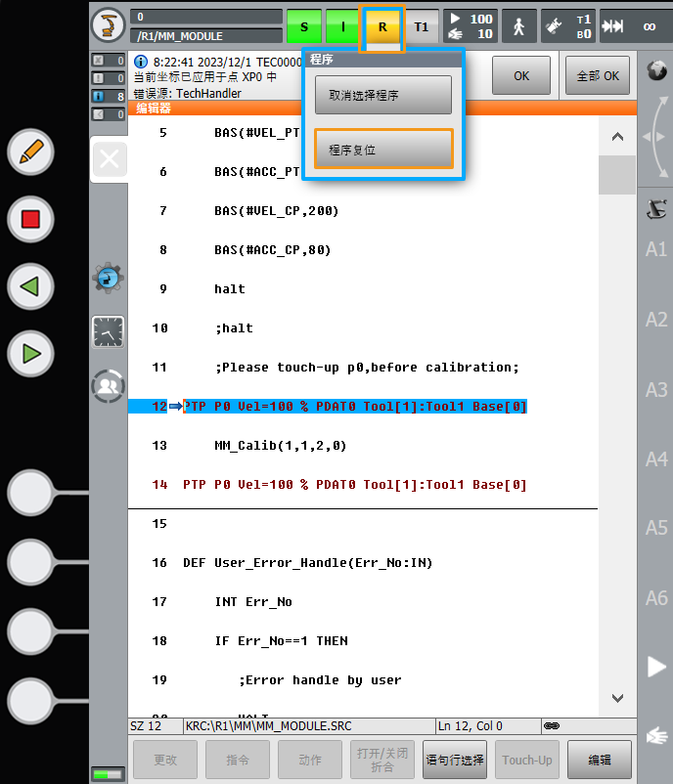Click the /R1/MM_MODULE program name field
The height and width of the screenshot is (784, 673).
pyautogui.click(x=206, y=36)
